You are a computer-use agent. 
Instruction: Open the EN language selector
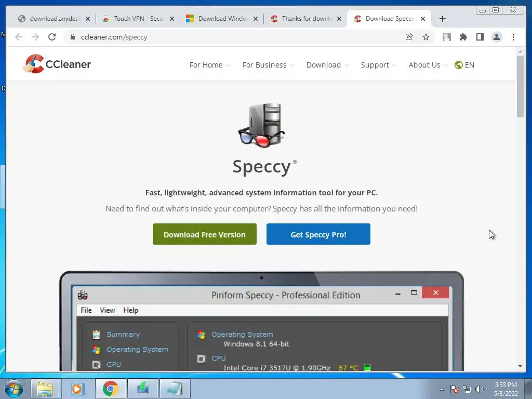464,65
